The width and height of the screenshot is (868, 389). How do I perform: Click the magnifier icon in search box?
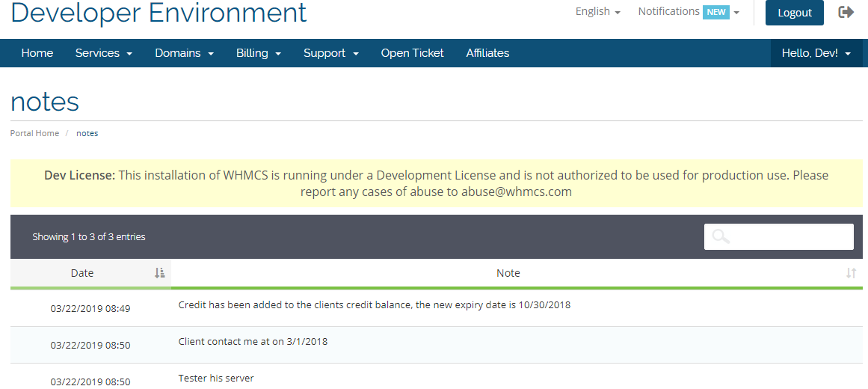click(x=721, y=236)
